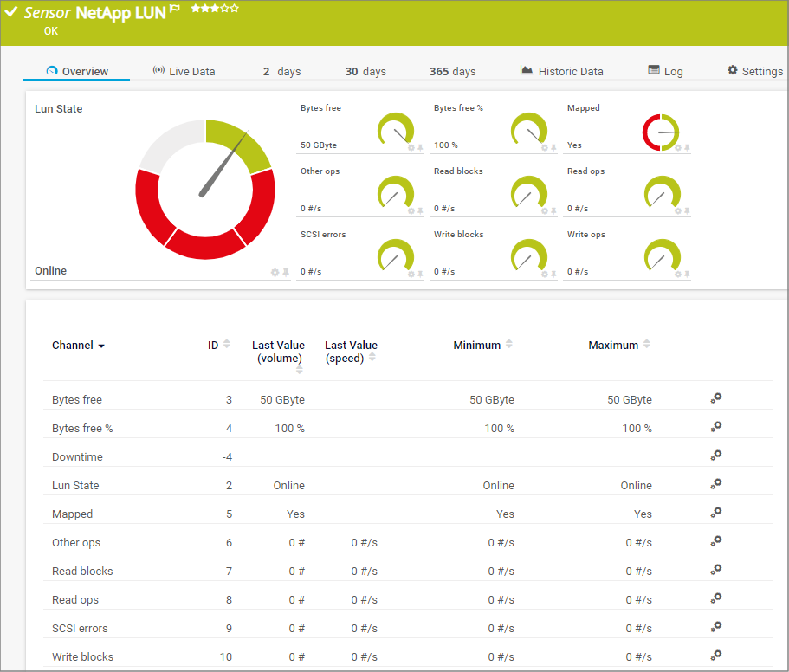
Task: Click gear icon on Bytes free gauge
Action: point(411,148)
